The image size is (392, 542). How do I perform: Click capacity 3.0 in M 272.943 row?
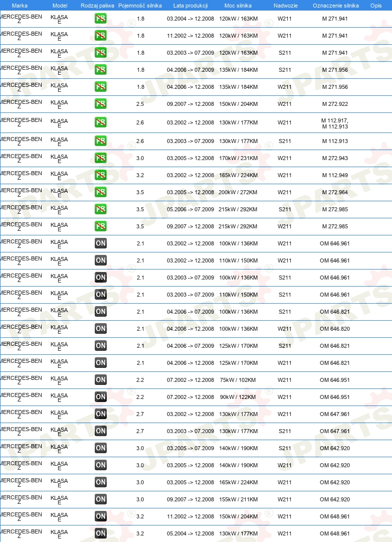pyautogui.click(x=140, y=158)
